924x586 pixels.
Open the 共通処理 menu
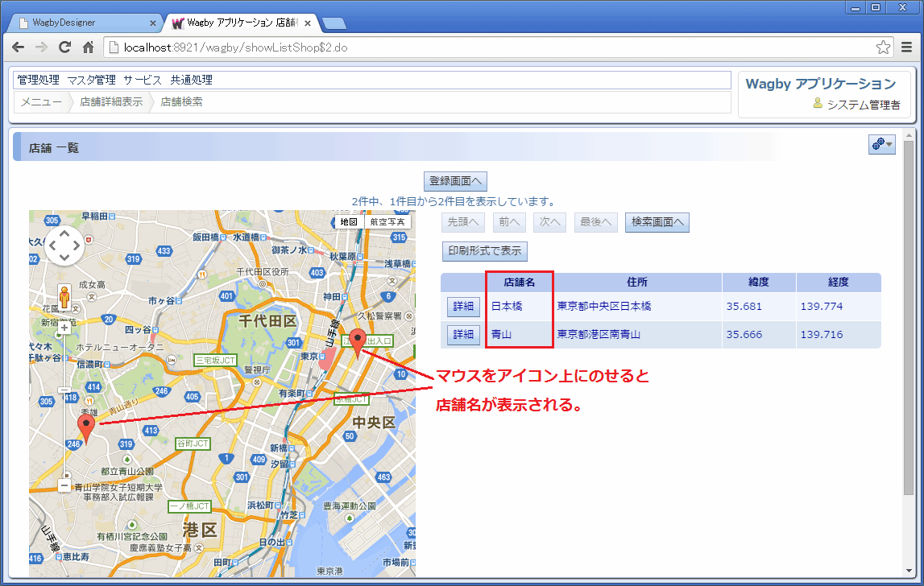point(192,80)
